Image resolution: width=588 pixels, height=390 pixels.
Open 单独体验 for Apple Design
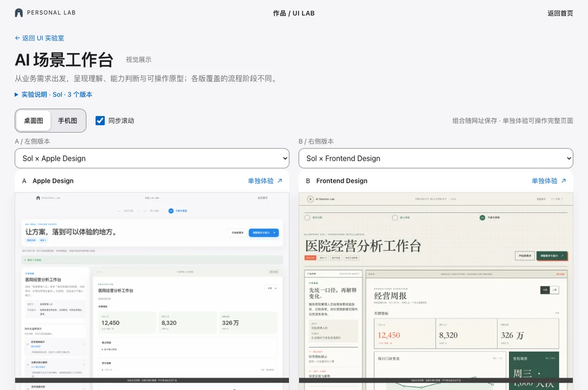(x=265, y=181)
